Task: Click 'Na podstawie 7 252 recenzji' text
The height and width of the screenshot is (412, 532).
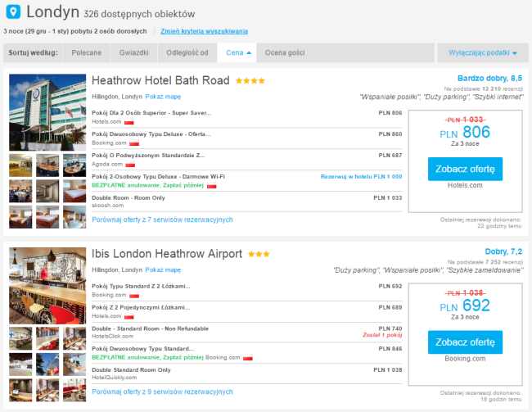Action: point(485,262)
